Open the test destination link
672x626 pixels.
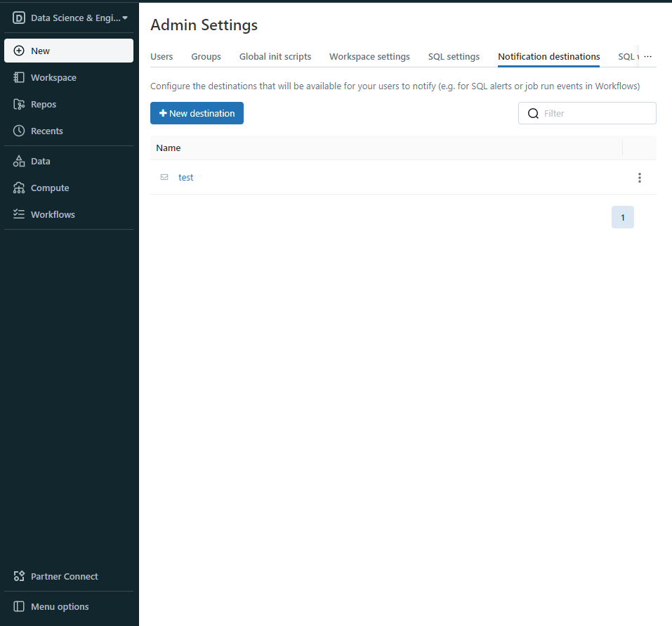pyautogui.click(x=185, y=177)
